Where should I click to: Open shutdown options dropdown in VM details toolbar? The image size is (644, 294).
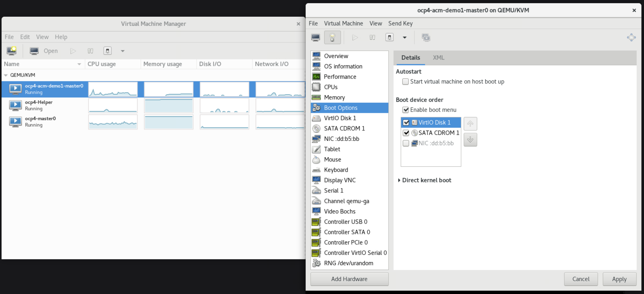[x=405, y=38]
